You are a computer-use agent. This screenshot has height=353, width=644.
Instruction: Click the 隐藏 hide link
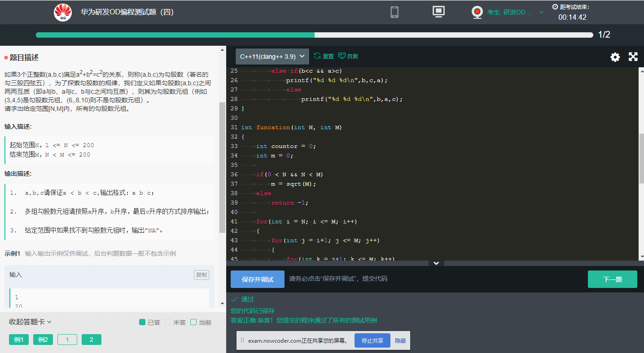point(400,341)
